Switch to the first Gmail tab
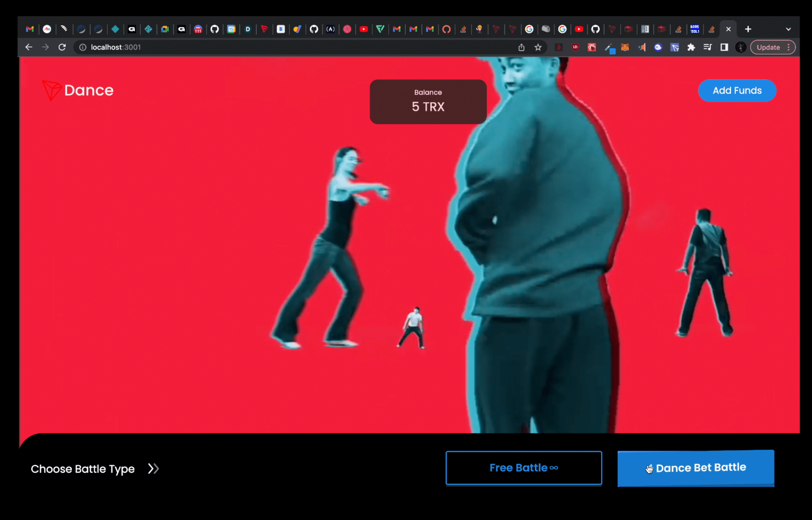Image resolution: width=812 pixels, height=520 pixels. 30,29
